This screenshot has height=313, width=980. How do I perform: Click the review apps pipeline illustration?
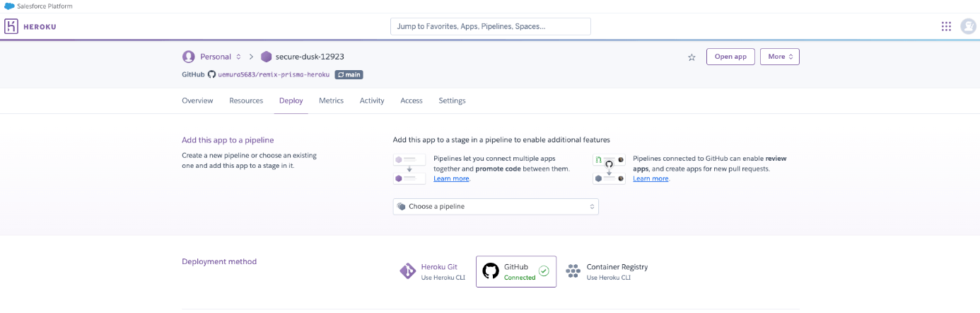coord(609,169)
